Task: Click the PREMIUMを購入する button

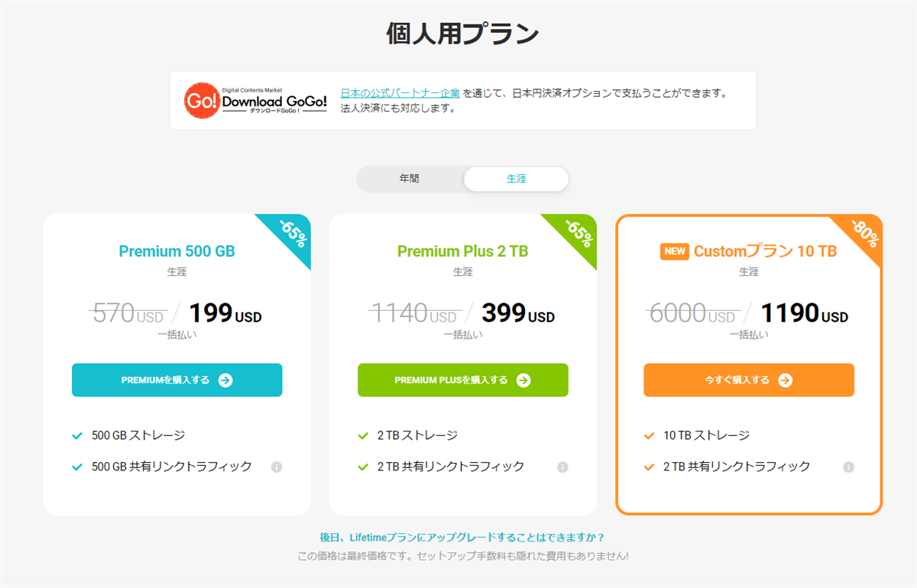Action: (177, 380)
